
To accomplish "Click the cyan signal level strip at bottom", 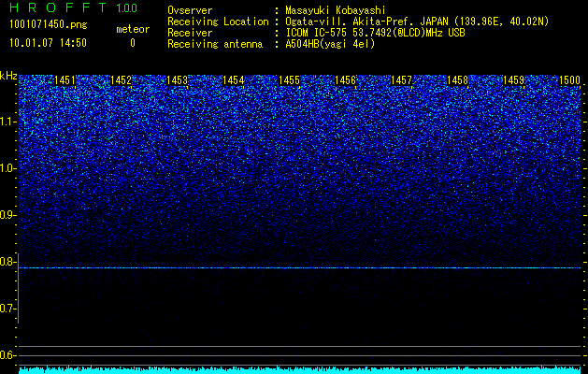I will (x=300, y=370).
